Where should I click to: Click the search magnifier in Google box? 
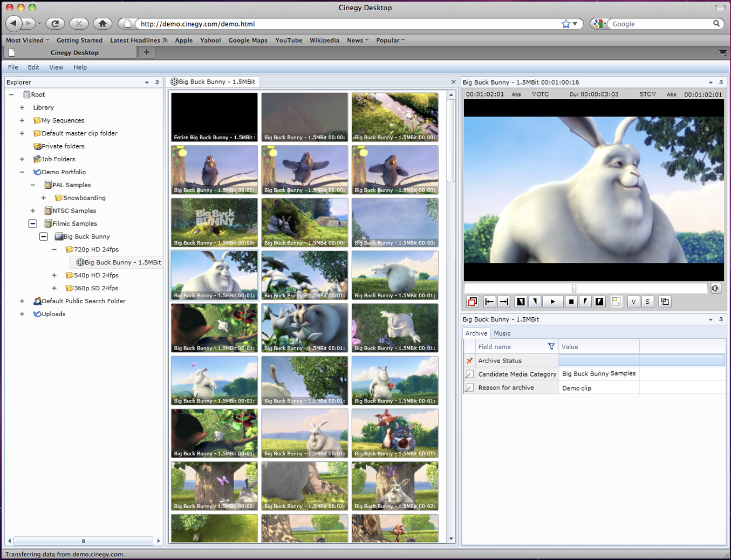click(x=716, y=23)
